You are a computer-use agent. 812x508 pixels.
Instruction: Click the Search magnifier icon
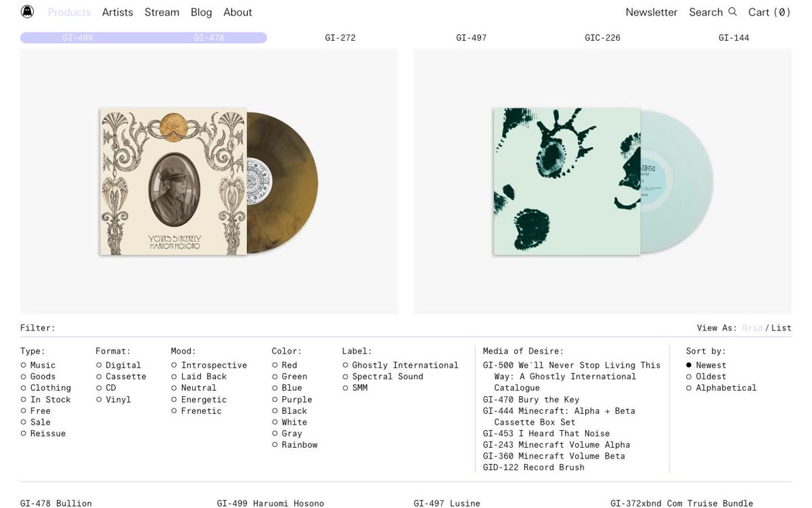pos(732,12)
